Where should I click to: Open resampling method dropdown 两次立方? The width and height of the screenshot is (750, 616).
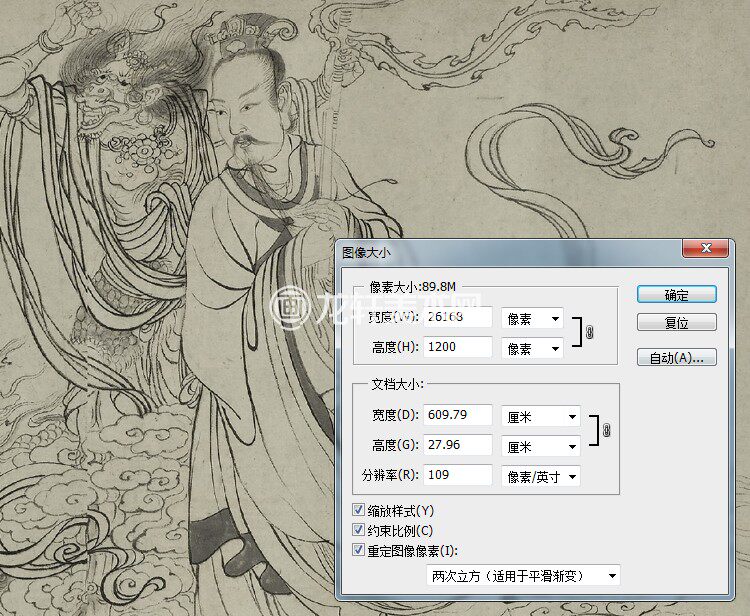523,575
